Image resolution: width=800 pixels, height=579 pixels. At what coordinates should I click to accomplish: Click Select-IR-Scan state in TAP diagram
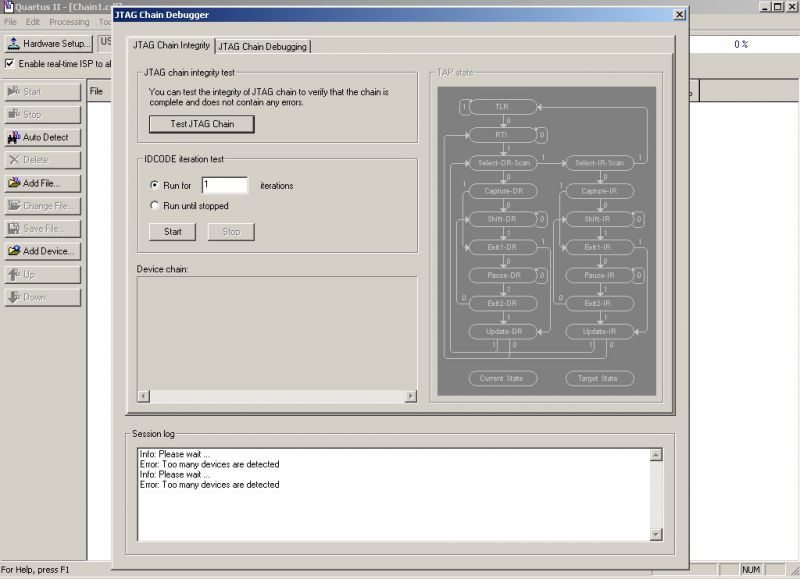[599, 163]
